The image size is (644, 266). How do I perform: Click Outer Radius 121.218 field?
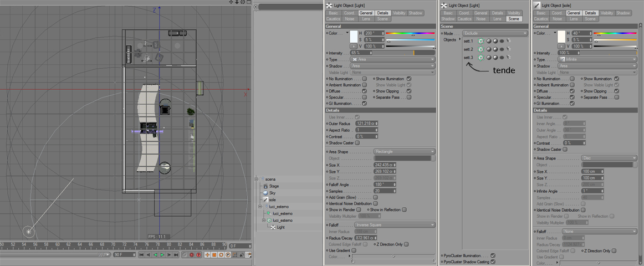[367, 123]
